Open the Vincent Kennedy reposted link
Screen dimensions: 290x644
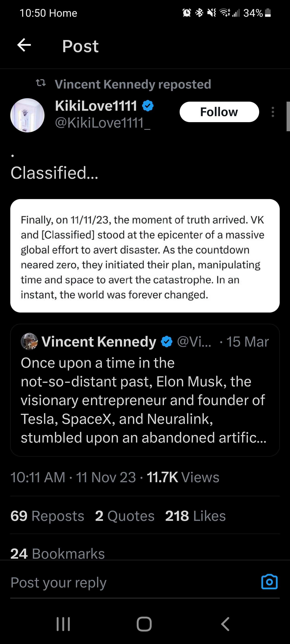click(133, 84)
